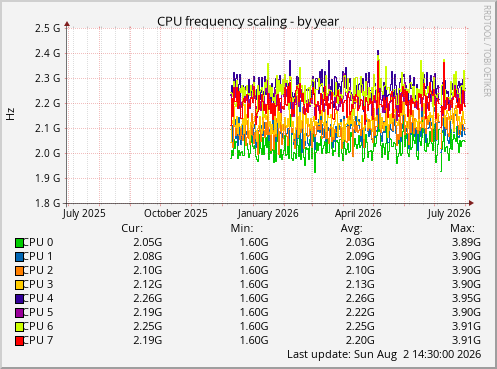Click CPU 0 max value 3.89G

point(466,242)
